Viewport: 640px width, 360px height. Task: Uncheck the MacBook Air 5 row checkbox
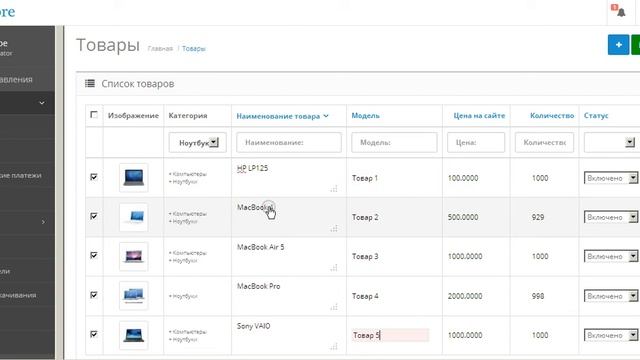click(94, 255)
